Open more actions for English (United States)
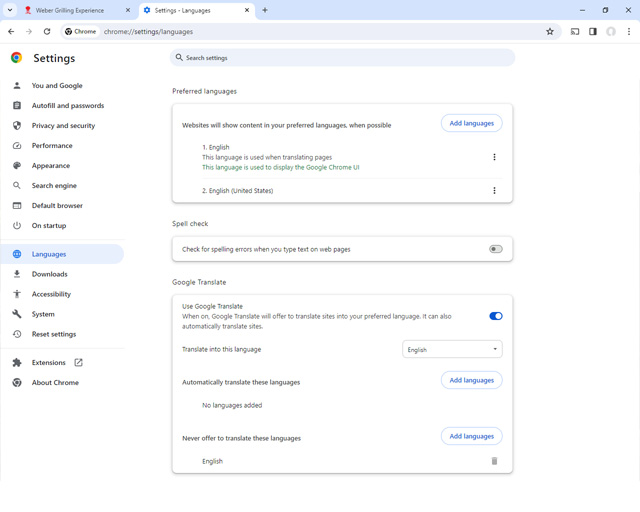640x512 pixels. pyautogui.click(x=494, y=191)
